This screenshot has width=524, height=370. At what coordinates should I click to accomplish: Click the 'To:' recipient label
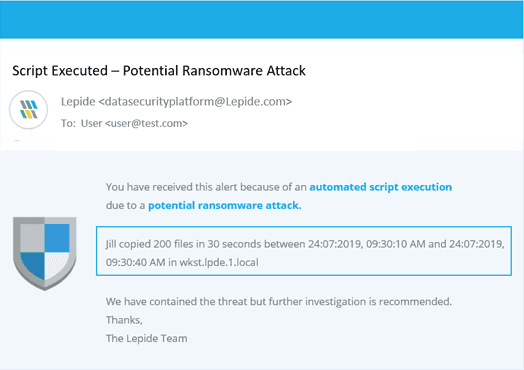pyautogui.click(x=68, y=123)
